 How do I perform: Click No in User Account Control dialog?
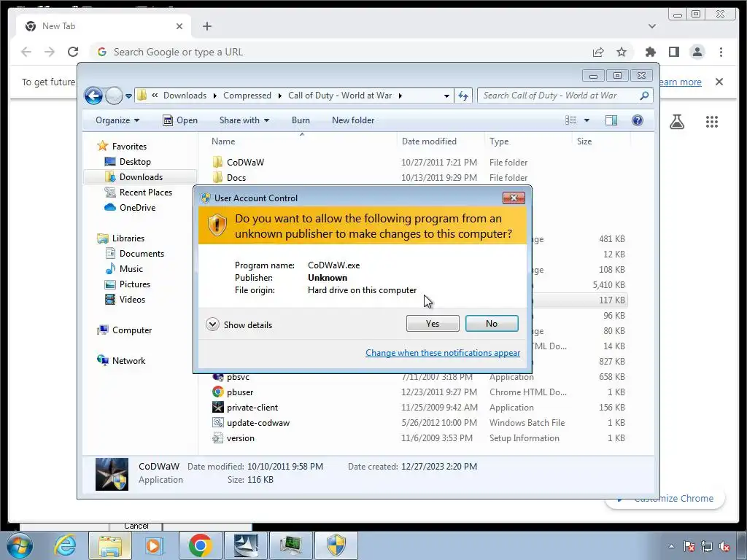(492, 323)
